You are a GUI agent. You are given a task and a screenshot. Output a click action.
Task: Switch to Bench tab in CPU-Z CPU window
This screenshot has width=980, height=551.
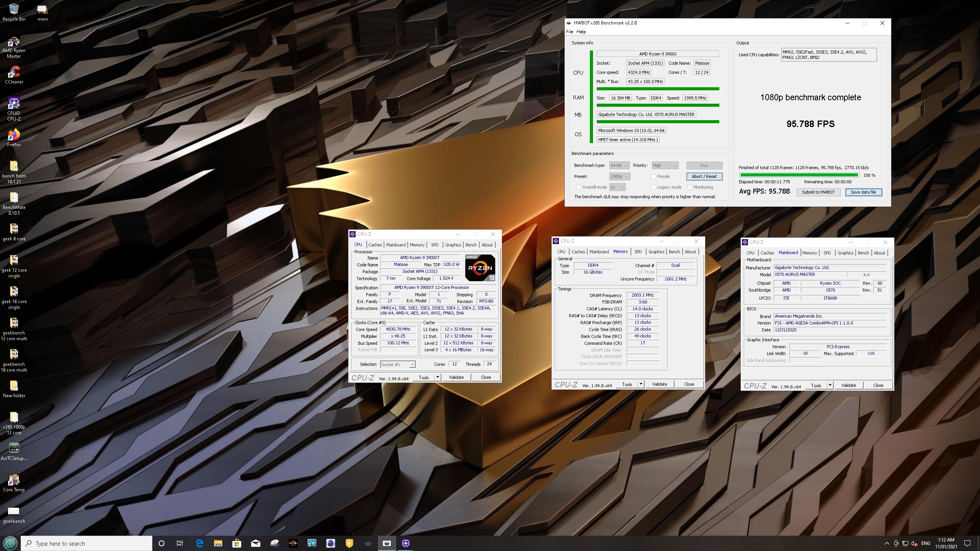tap(471, 245)
